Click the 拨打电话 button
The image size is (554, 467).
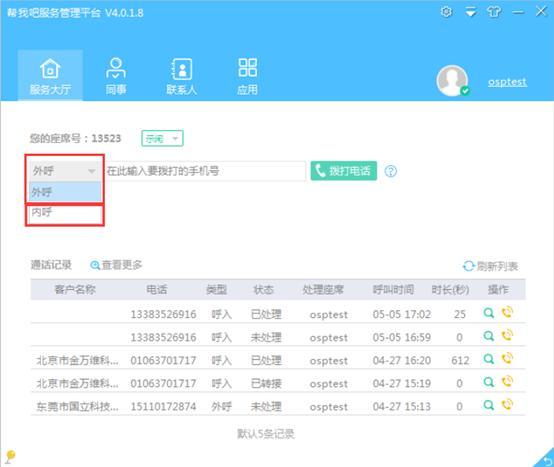coord(343,171)
